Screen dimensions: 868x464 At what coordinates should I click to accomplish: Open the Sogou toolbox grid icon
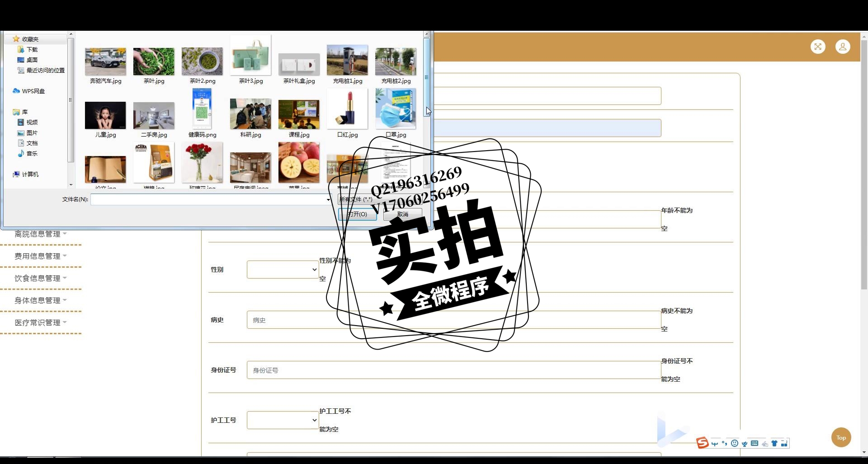click(x=784, y=444)
